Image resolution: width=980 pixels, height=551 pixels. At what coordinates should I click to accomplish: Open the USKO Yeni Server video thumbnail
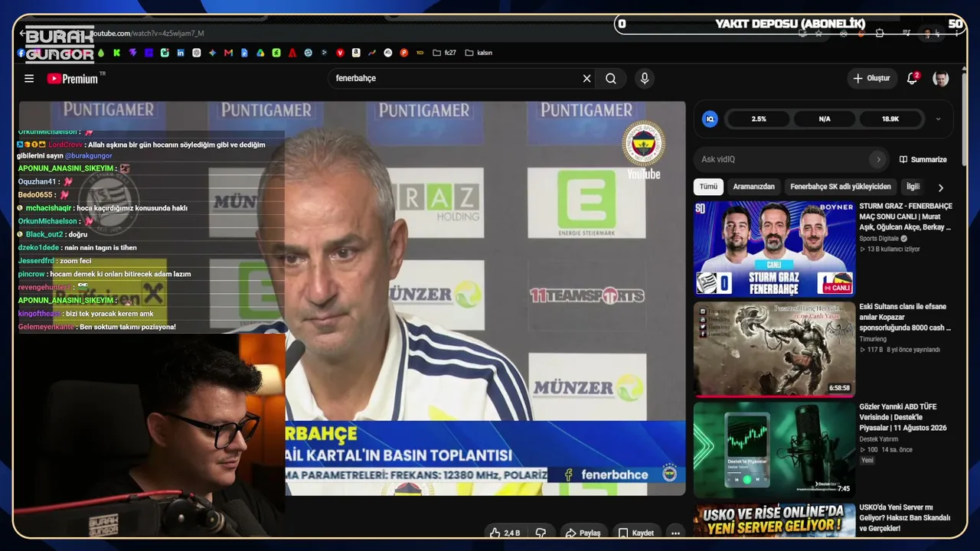[x=774, y=520]
